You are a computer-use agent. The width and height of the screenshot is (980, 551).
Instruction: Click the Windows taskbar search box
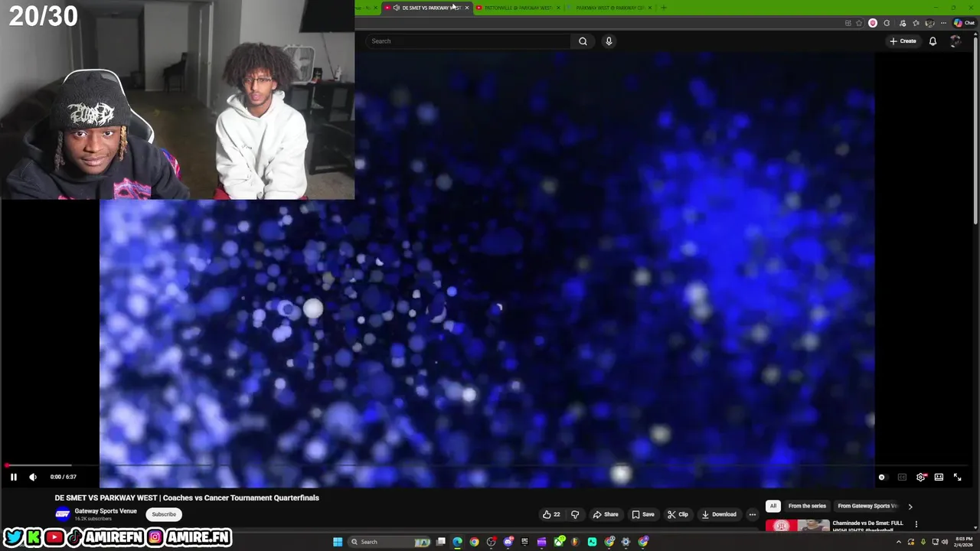388,542
